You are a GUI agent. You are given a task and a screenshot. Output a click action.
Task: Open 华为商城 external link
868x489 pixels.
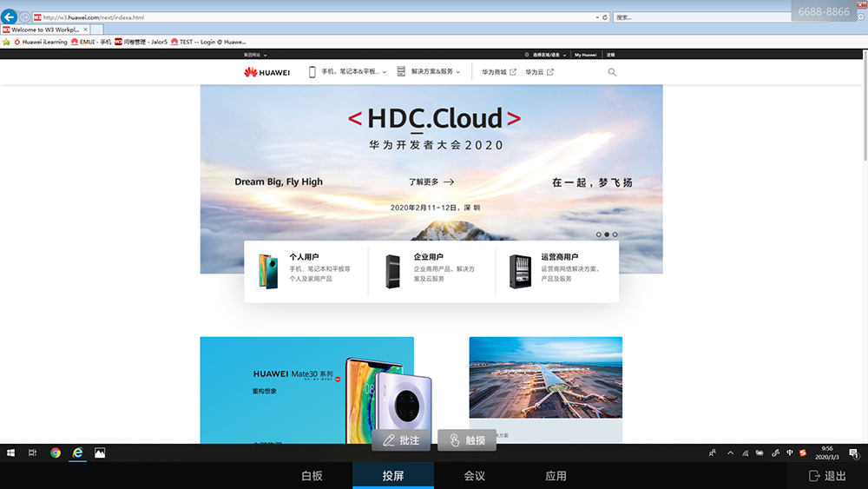tap(499, 72)
